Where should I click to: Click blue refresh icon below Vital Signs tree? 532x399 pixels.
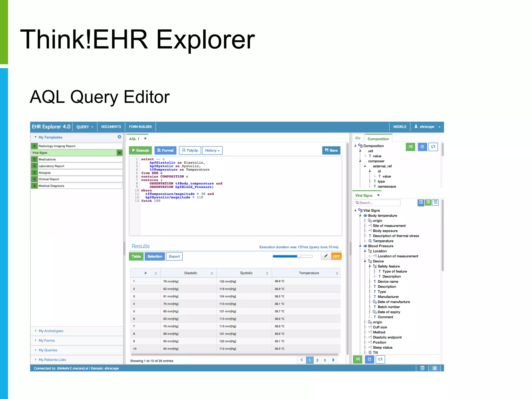point(369,359)
